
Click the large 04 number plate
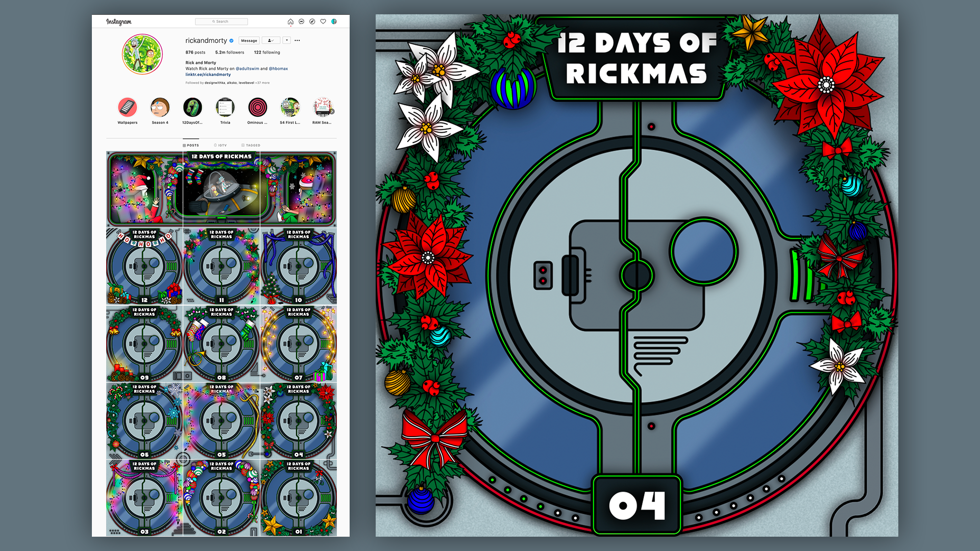click(x=637, y=505)
